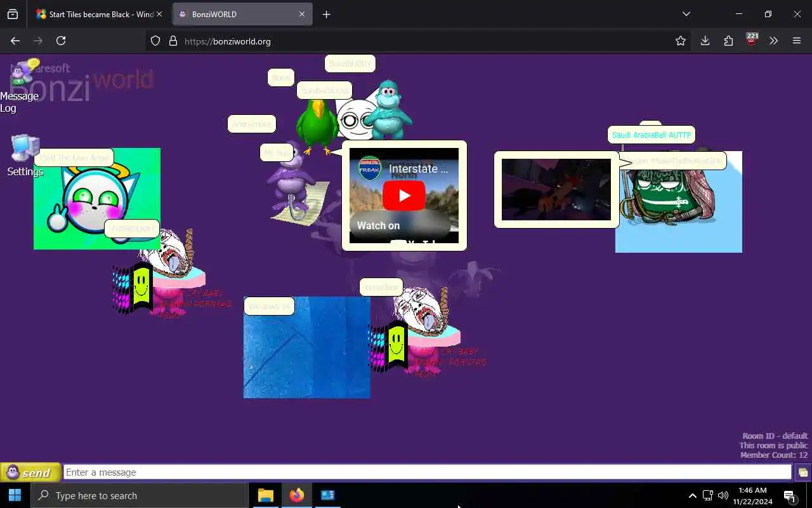Click the send button
The height and width of the screenshot is (508, 812).
(x=30, y=472)
